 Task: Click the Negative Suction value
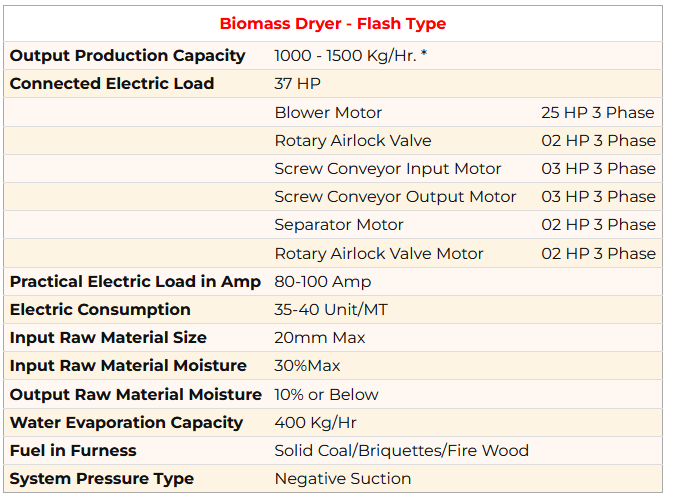coord(342,479)
